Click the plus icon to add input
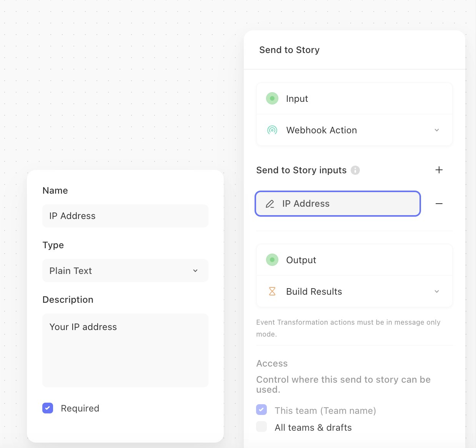 (439, 170)
